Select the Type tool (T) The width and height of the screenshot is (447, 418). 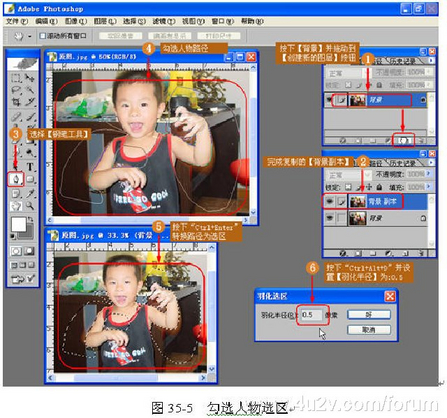pos(30,166)
